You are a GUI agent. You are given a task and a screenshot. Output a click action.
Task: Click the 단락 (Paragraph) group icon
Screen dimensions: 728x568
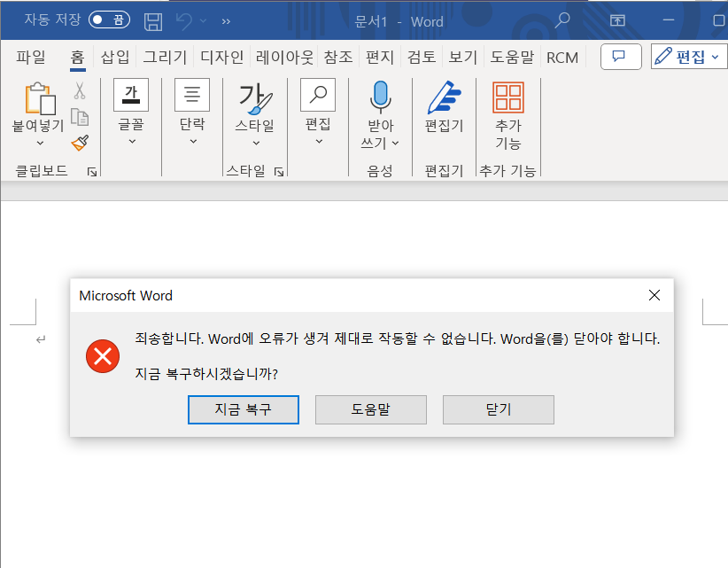point(192,95)
